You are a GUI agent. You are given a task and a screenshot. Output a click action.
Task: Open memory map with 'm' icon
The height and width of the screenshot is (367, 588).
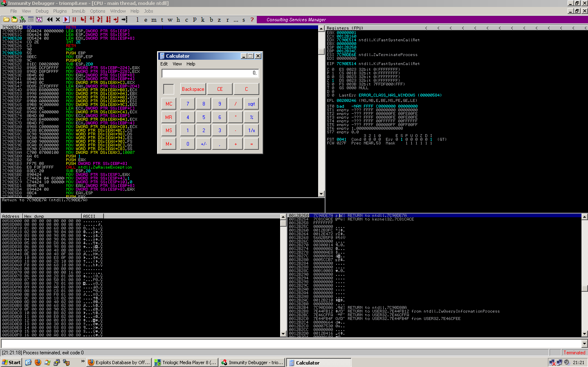click(154, 20)
